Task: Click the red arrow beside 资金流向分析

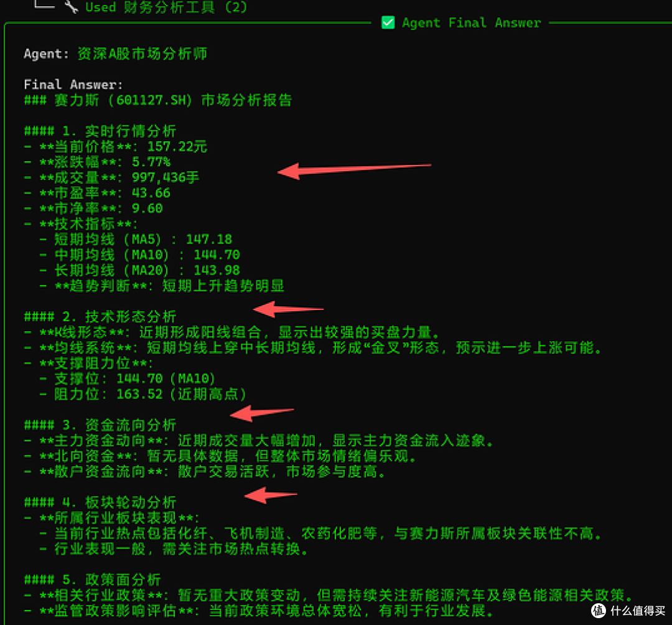Action: coord(261,413)
